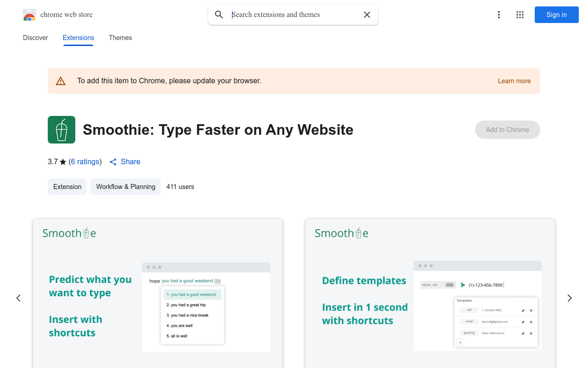Advance to next screenshot with right arrow

[570, 298]
